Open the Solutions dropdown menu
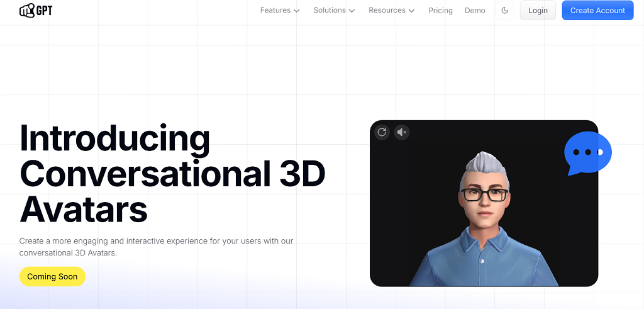The image size is (644, 309). tap(330, 11)
